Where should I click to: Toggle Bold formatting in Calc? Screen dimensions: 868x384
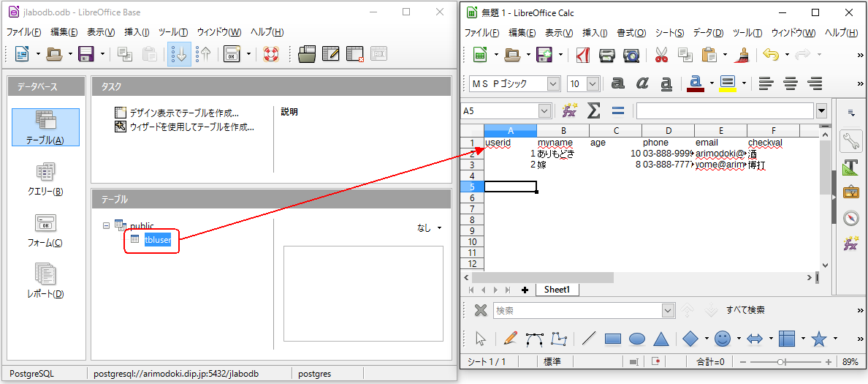tap(618, 83)
